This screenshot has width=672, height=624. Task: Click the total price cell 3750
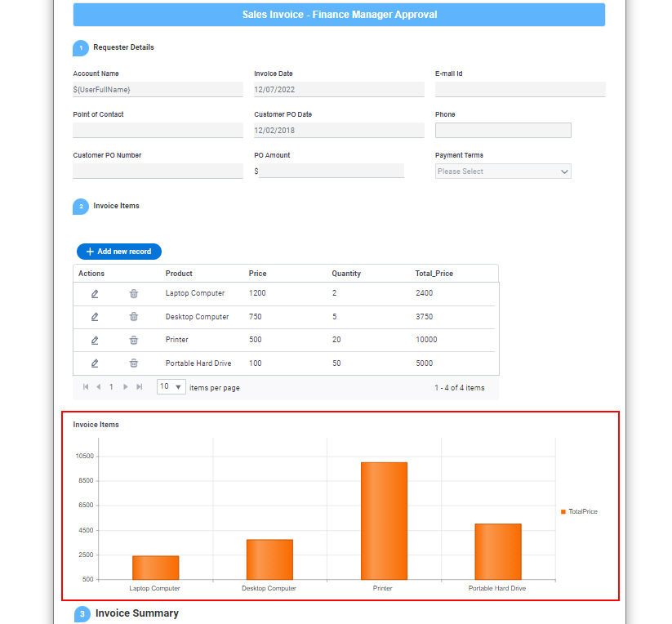tap(425, 317)
